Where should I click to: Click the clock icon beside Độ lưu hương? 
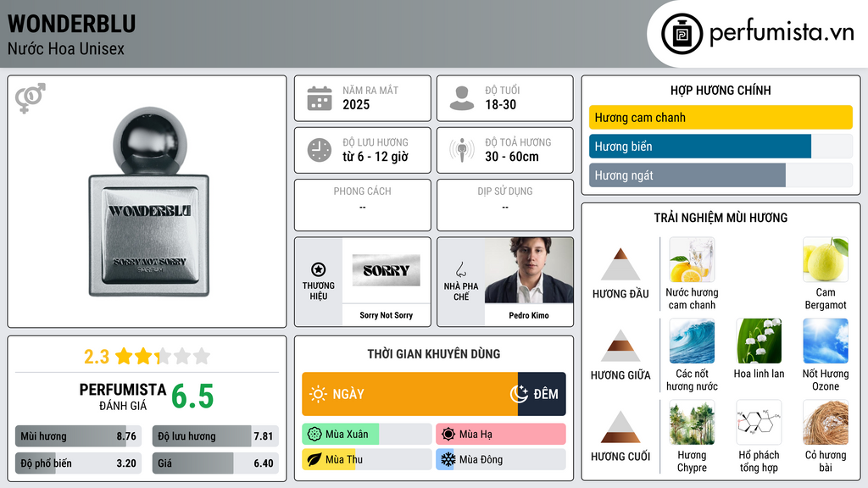[320, 150]
